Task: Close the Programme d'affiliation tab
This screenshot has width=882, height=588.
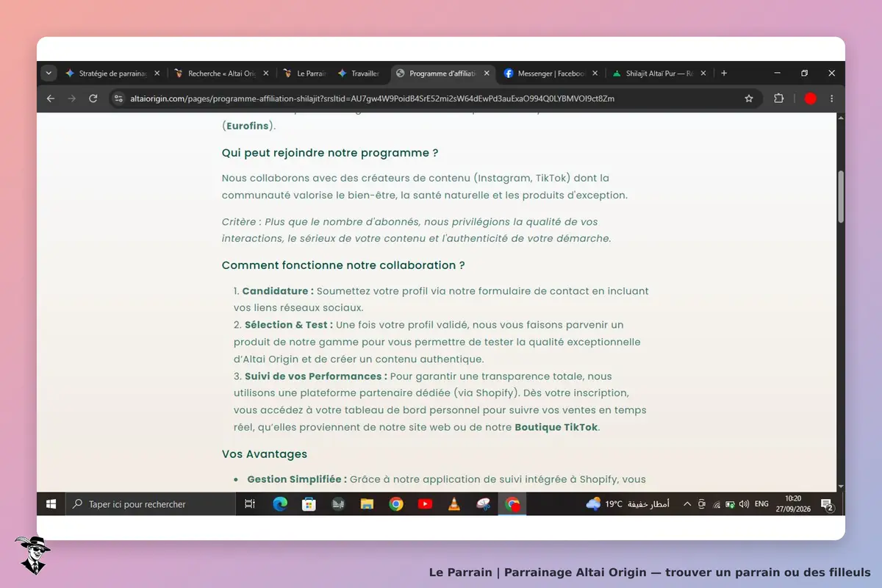Action: pos(488,73)
